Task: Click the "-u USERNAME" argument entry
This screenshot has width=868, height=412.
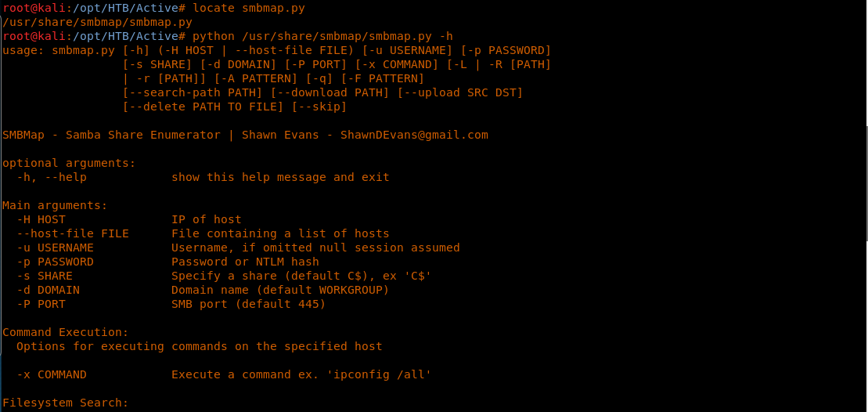Action: [55, 248]
